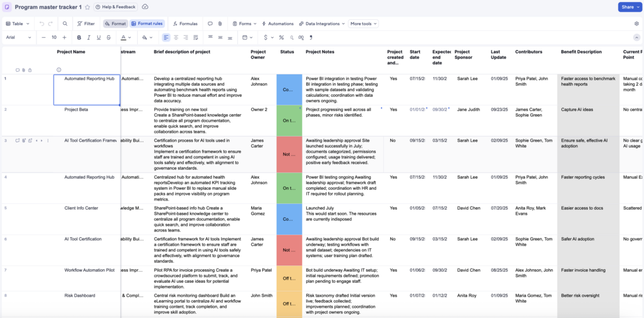Expand the More tools dropdown
Screen dimensions: 644x318
[363, 24]
